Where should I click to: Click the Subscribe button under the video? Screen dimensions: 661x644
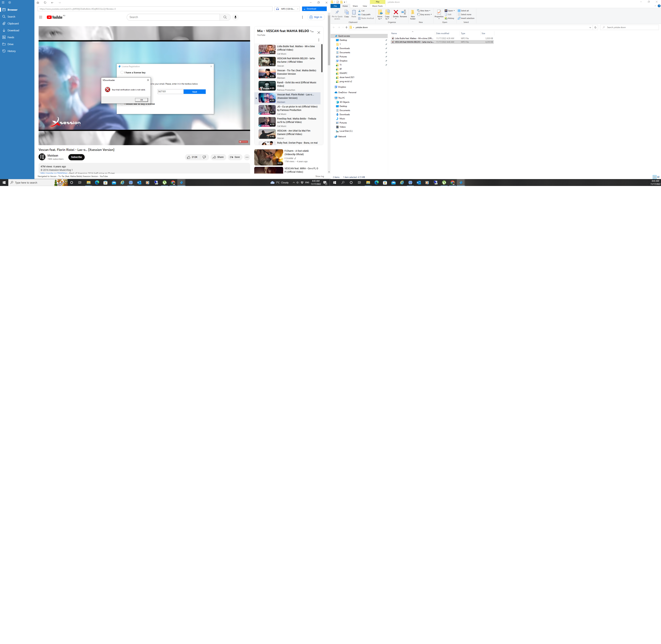click(x=76, y=157)
